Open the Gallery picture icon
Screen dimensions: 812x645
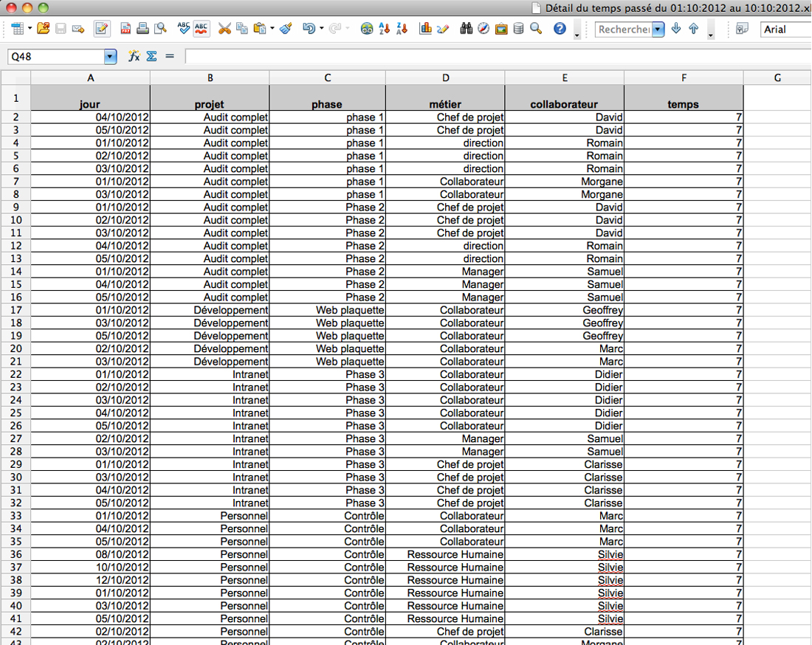500,29
